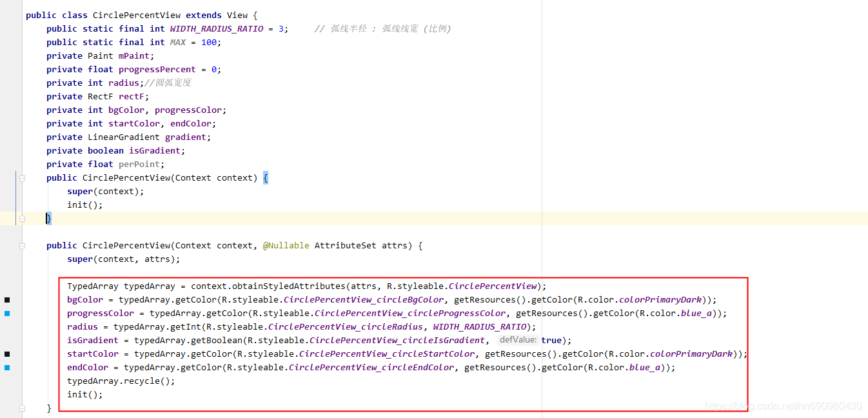Select the extends keyword in class declaration

pos(204,15)
